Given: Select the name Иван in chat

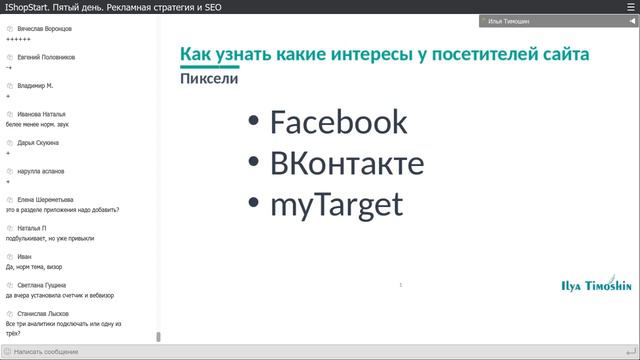Looking at the screenshot, I should coord(24,257).
